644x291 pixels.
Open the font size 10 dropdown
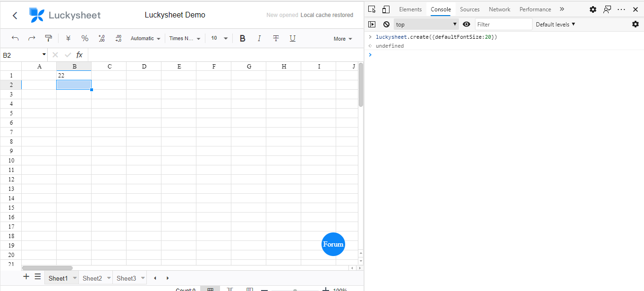point(220,39)
